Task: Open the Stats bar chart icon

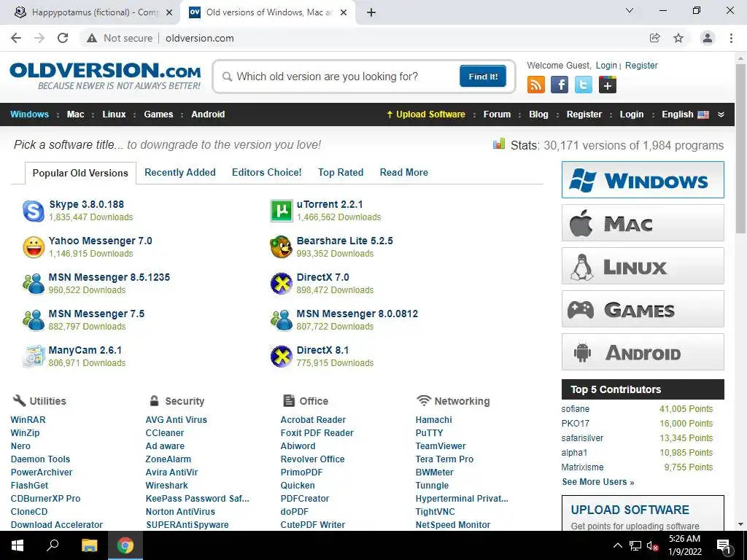Action: [499, 144]
